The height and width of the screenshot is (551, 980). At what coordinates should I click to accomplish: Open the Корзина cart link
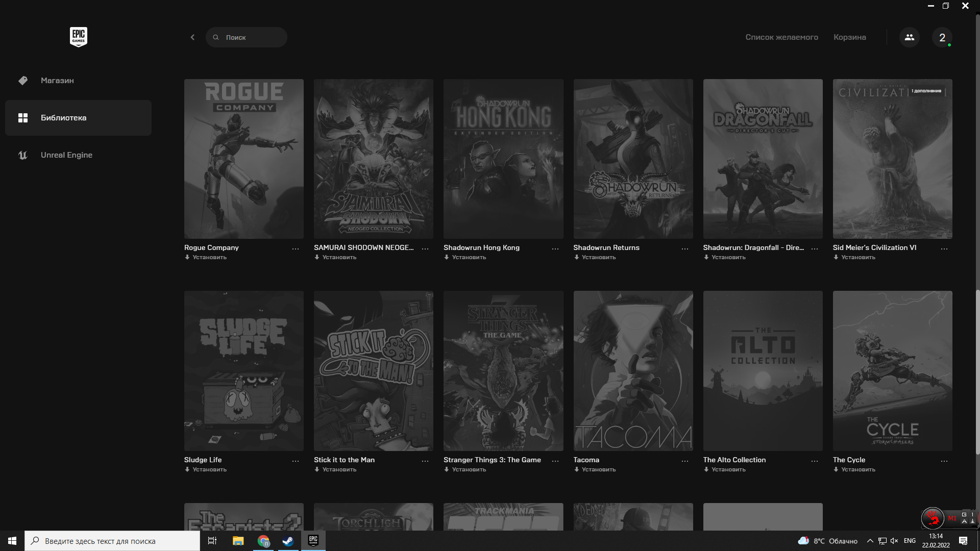click(849, 37)
